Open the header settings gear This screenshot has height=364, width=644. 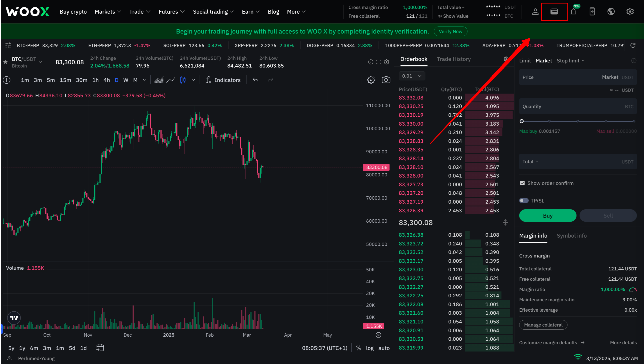pos(630,11)
